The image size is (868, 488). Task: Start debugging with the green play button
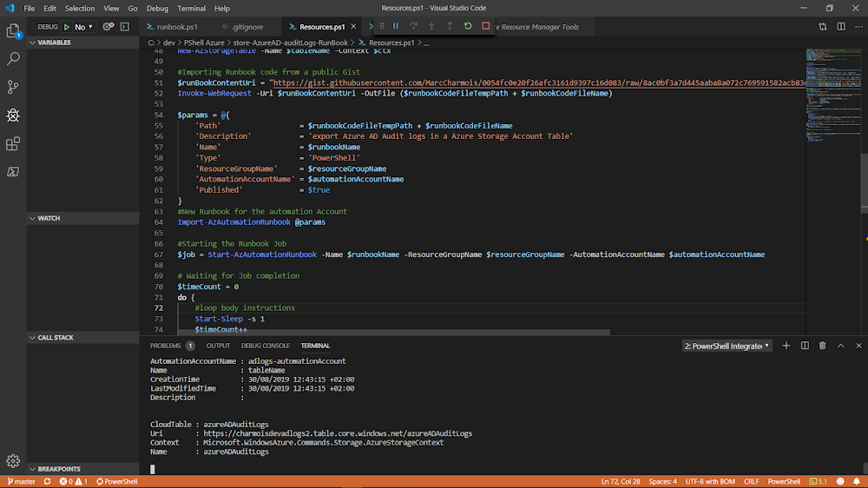point(67,27)
